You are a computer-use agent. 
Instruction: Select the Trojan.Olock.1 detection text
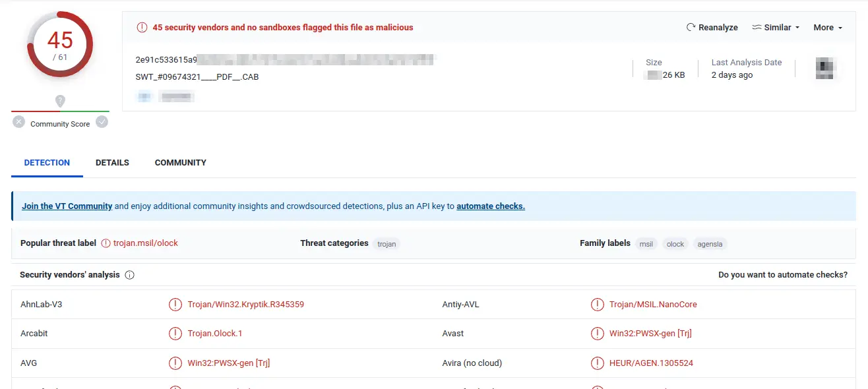coord(215,334)
